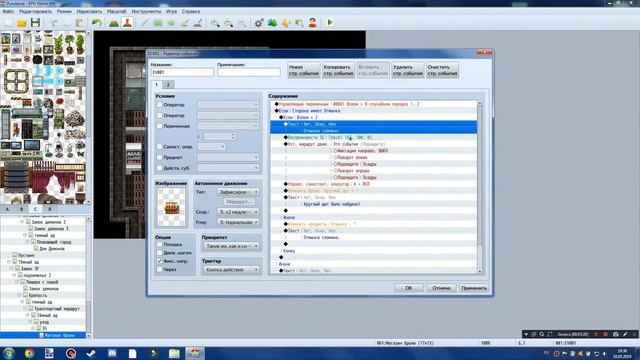The height and width of the screenshot is (360, 640).
Task: Reset map to actual size icon
Action: click(x=242, y=22)
